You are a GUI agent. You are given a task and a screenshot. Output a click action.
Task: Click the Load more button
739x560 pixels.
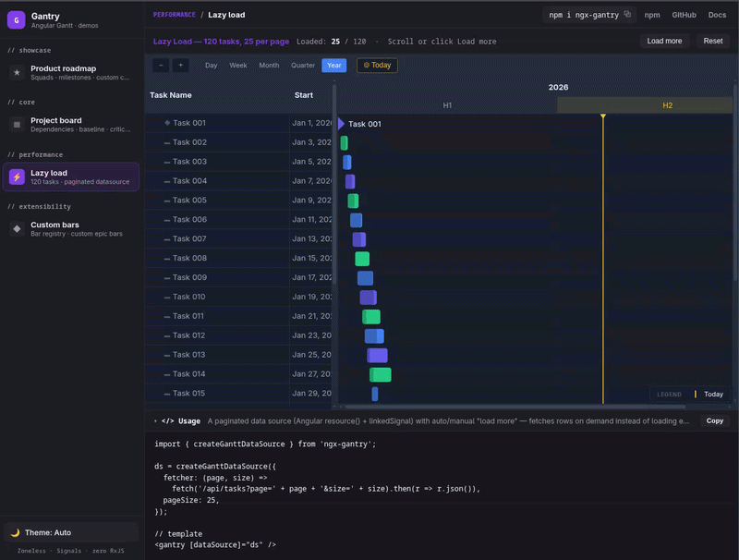(x=664, y=41)
